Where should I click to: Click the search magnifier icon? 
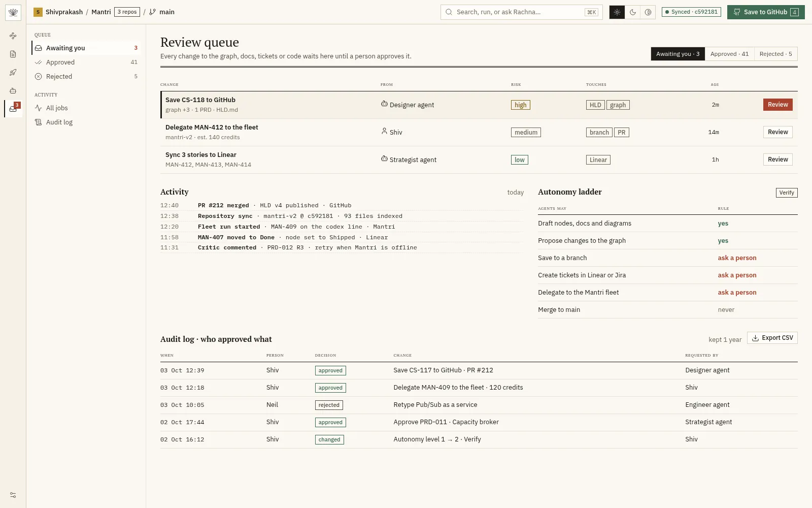point(449,12)
